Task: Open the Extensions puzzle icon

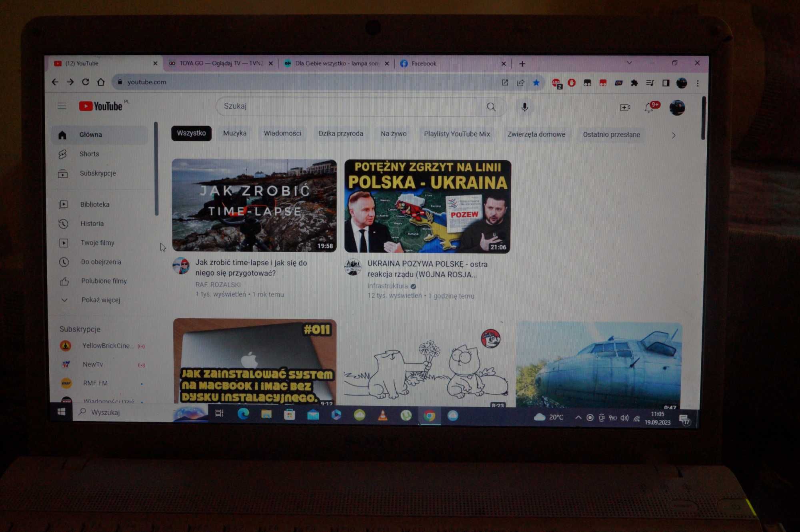Action: tap(634, 83)
